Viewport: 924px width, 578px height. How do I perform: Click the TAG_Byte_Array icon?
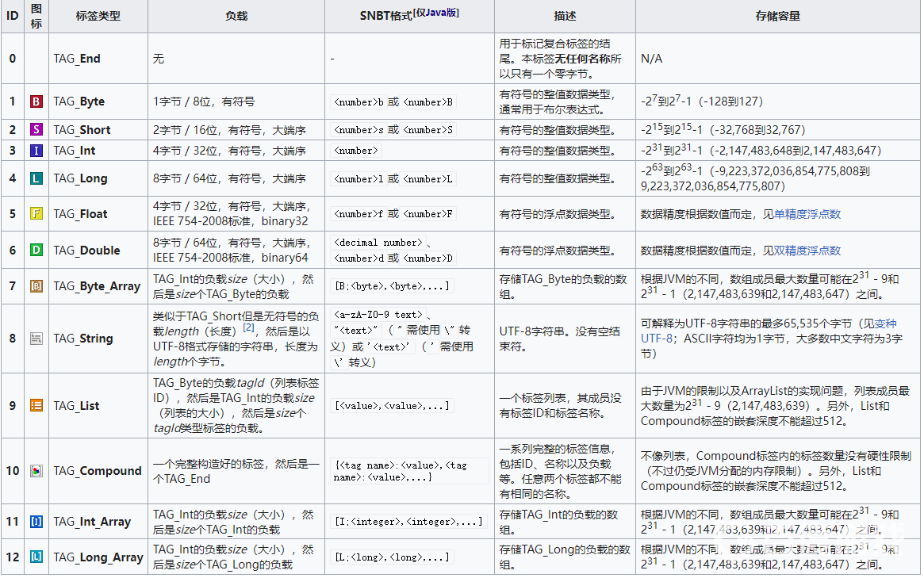(36, 286)
